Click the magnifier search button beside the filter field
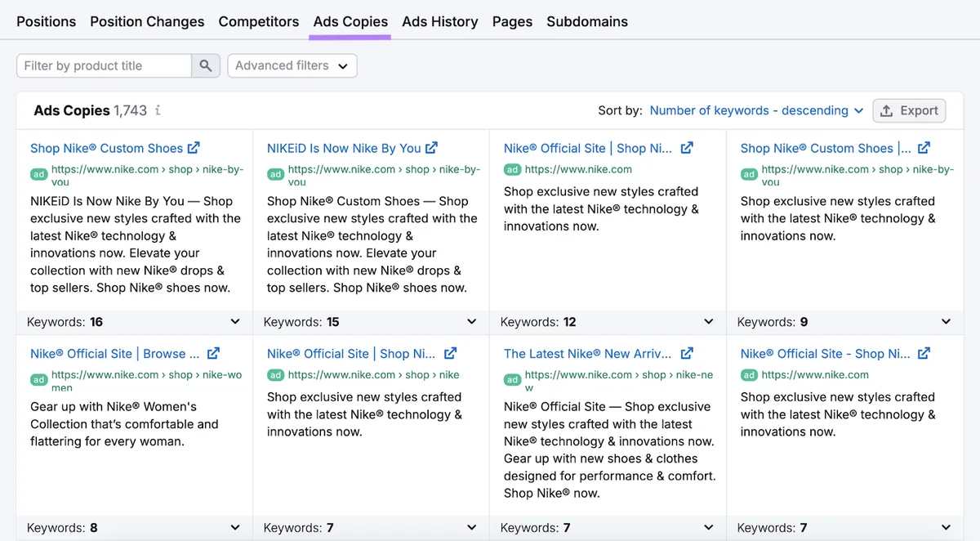Screen dimensions: 980x541 pos(206,66)
